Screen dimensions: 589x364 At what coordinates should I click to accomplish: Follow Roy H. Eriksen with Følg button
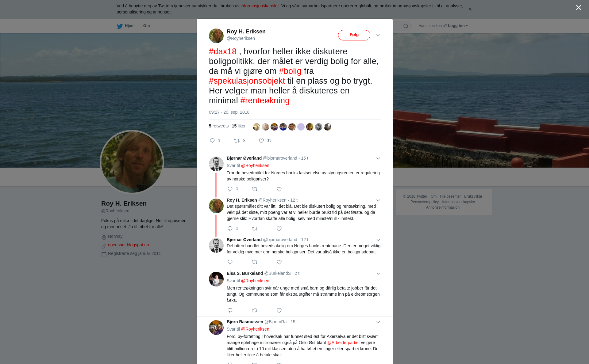point(354,35)
